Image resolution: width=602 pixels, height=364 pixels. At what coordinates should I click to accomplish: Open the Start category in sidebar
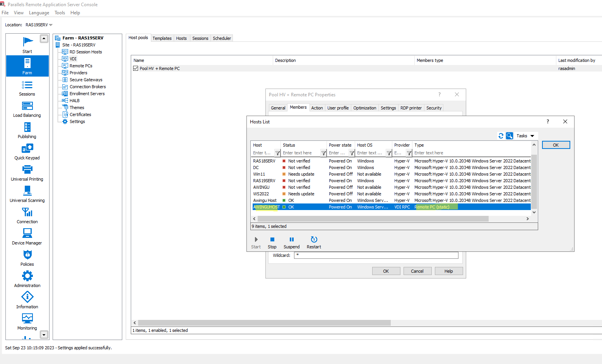tap(27, 44)
